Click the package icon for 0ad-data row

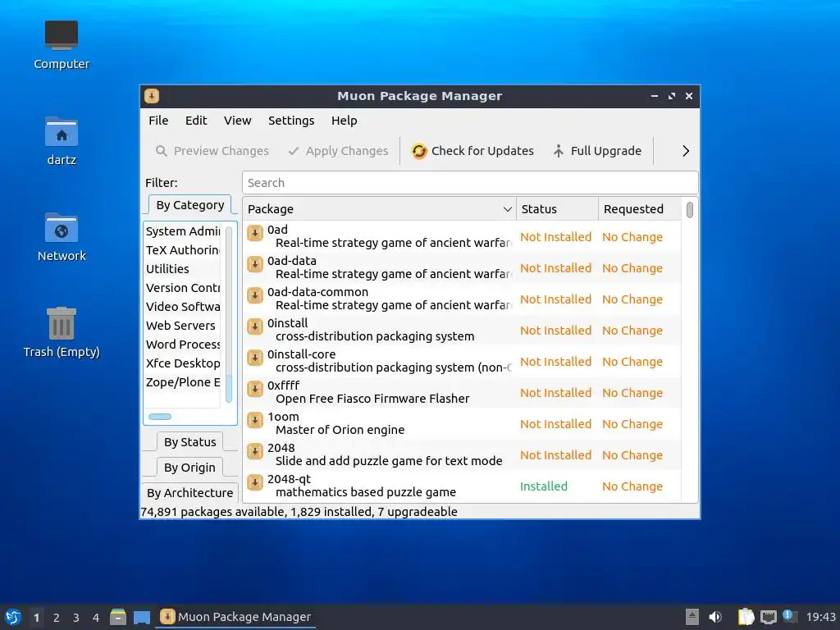click(255, 264)
